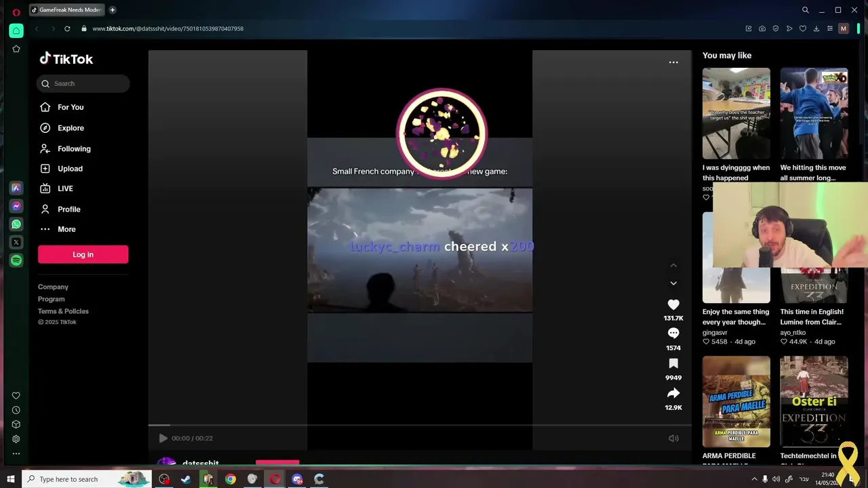Open the 'M' profile avatar in toolbar
The width and height of the screenshot is (868, 488).
click(x=844, y=28)
